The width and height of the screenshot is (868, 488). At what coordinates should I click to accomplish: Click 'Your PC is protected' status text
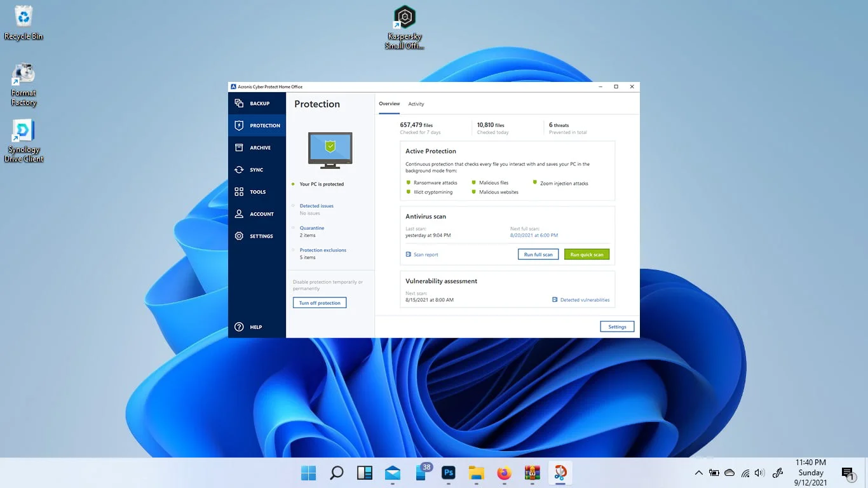(322, 184)
